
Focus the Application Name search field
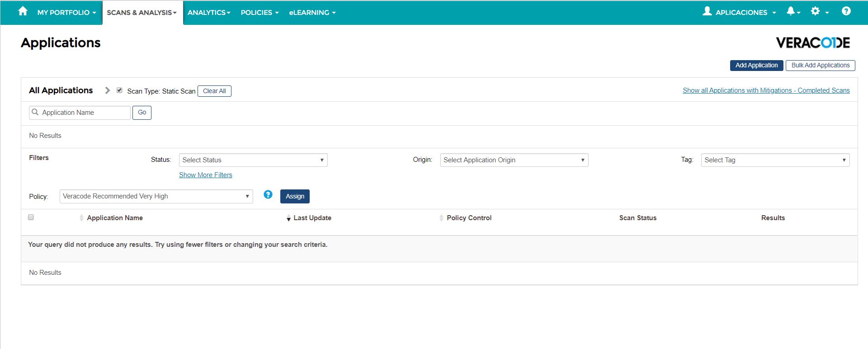pos(80,113)
